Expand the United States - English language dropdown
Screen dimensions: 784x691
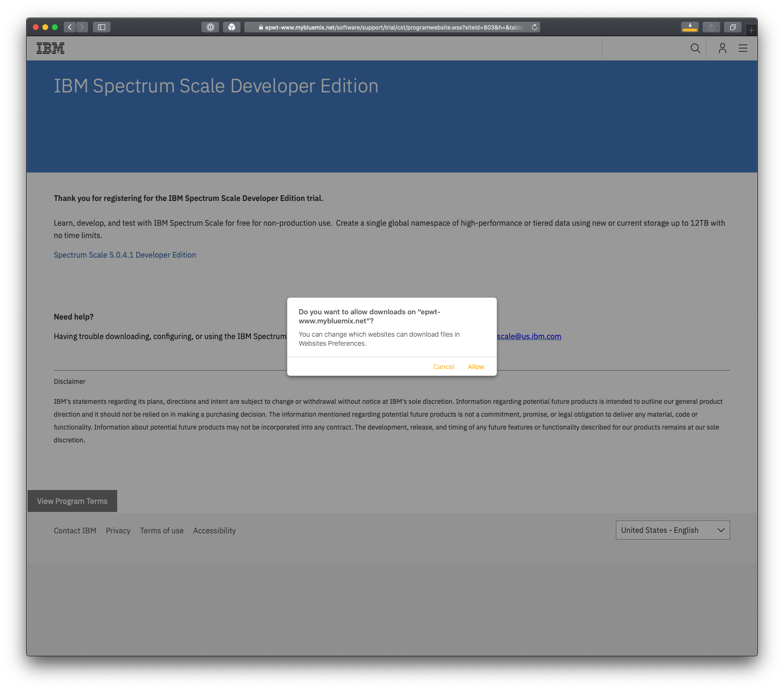tap(673, 530)
